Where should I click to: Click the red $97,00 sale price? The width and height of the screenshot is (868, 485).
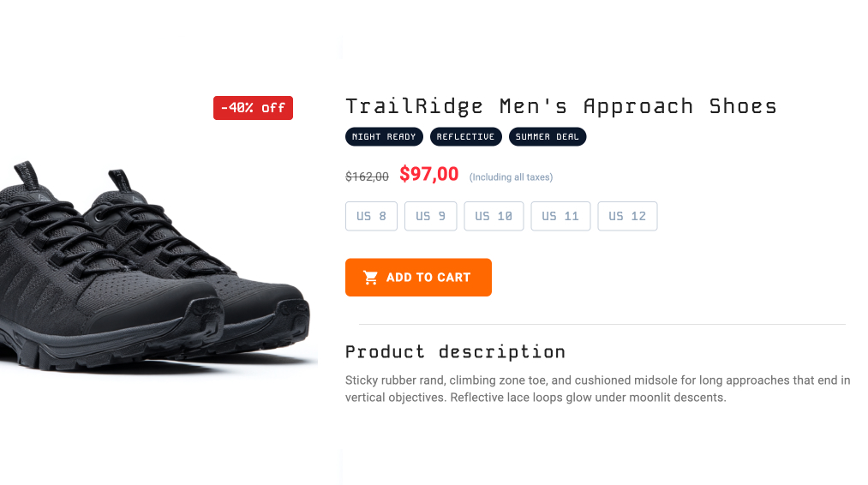coord(429,174)
